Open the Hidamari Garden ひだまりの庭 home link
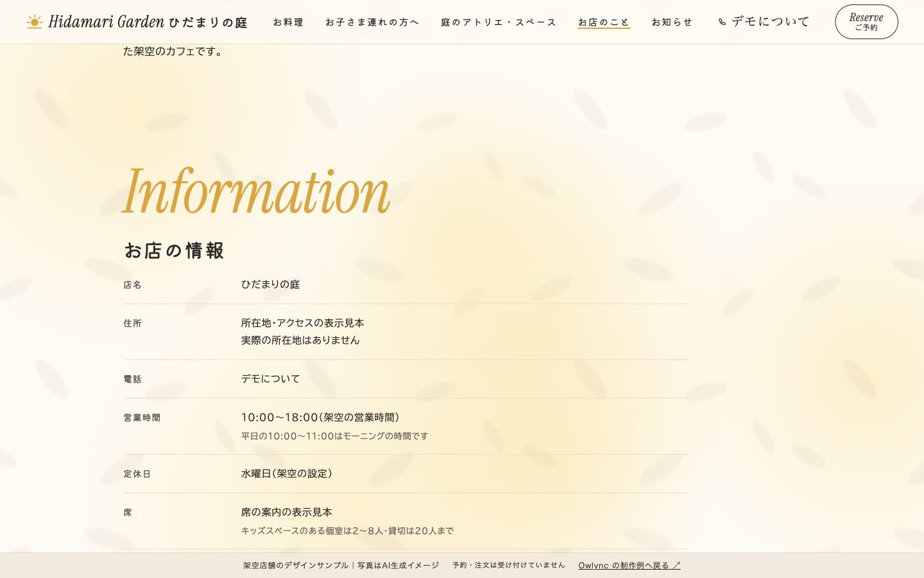The height and width of the screenshot is (578, 924). 137,22
